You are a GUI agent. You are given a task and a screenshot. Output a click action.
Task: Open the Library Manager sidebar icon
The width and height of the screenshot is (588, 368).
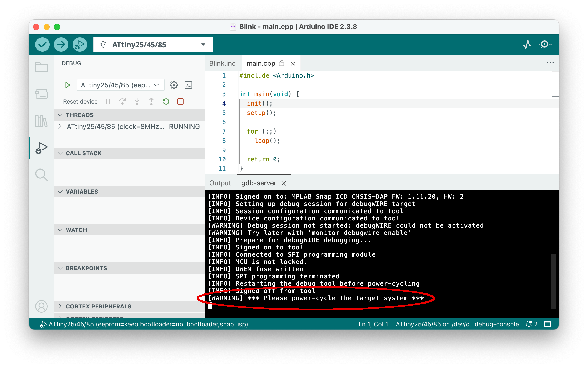tap(41, 121)
